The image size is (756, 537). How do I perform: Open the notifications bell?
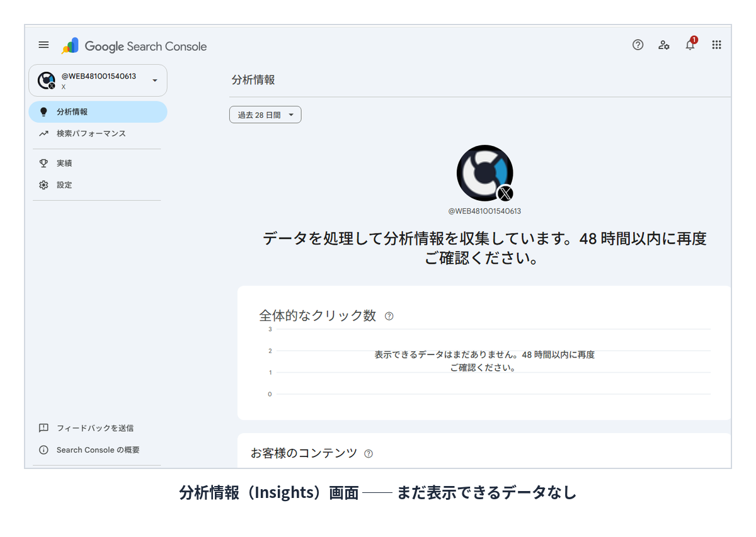pyautogui.click(x=690, y=44)
